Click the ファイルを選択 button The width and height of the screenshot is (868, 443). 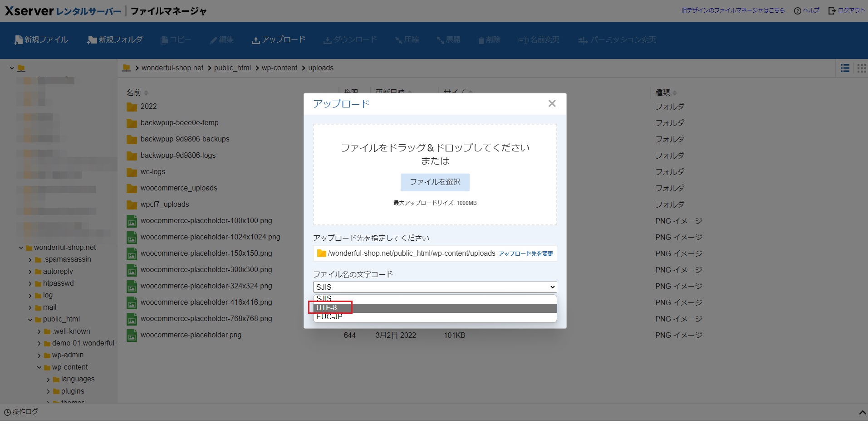434,182
